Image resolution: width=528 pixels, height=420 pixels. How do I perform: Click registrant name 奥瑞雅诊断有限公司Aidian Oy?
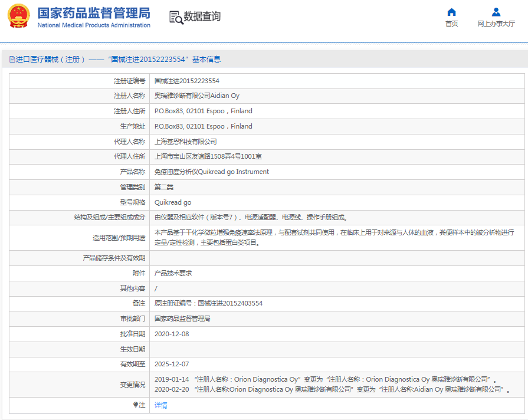(196, 96)
